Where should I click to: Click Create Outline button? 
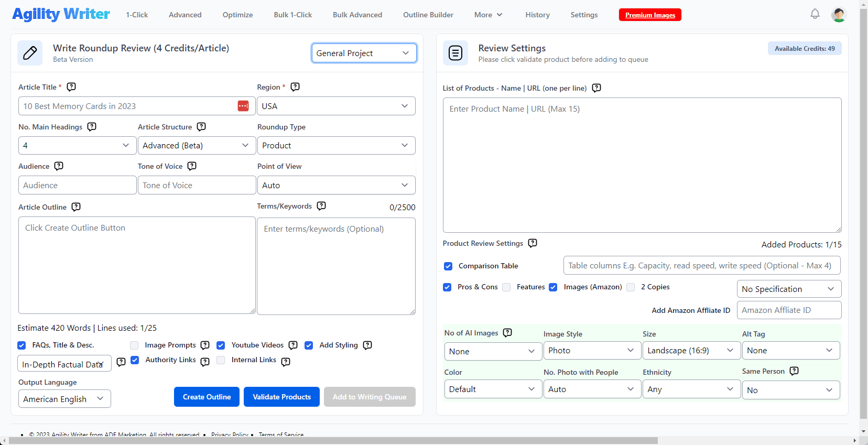point(207,397)
